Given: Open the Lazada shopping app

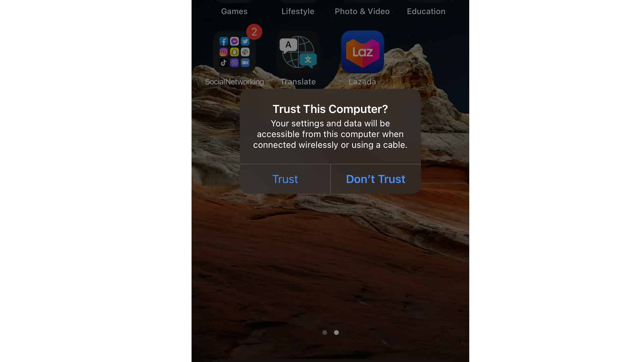Looking at the screenshot, I should [362, 52].
